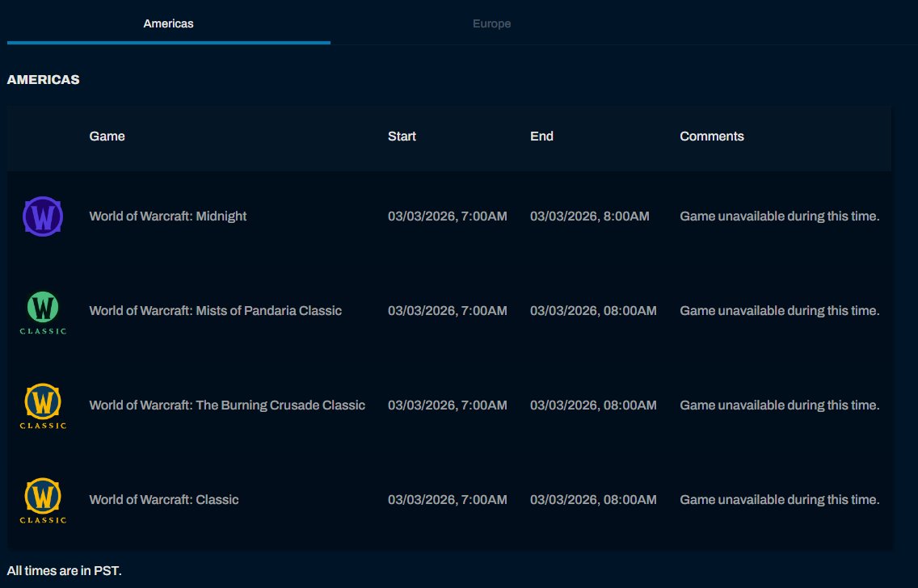Viewport: 918px width, 588px height.
Task: Click the green Mists of Pandaria Classic icon
Action: tap(43, 313)
